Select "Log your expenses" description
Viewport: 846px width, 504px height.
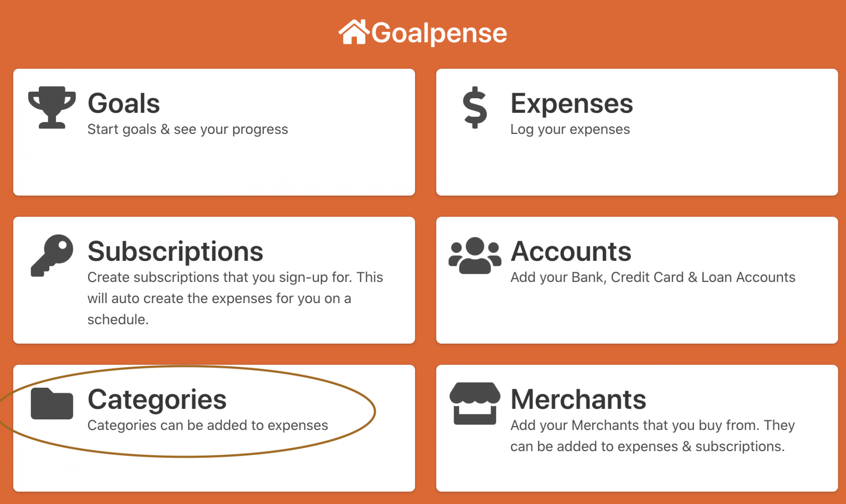(x=570, y=129)
